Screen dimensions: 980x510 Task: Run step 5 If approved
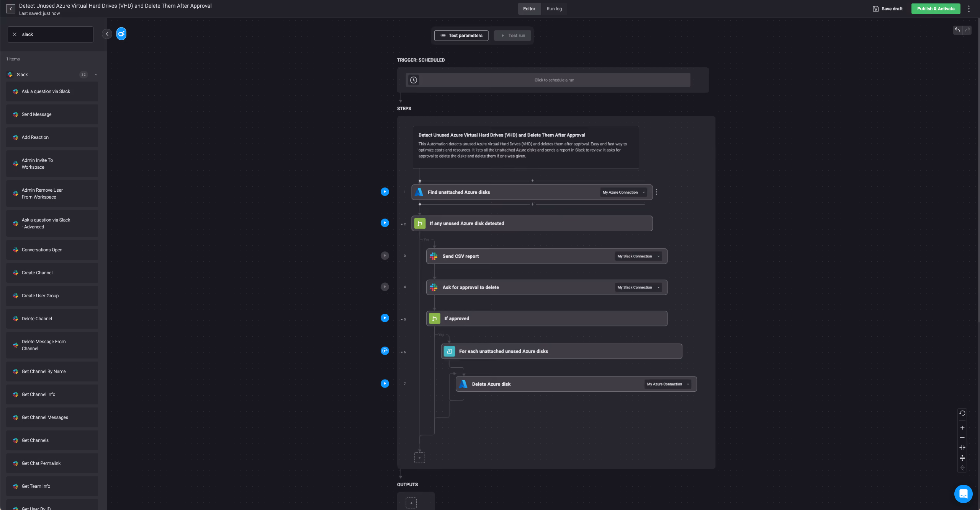(x=385, y=318)
